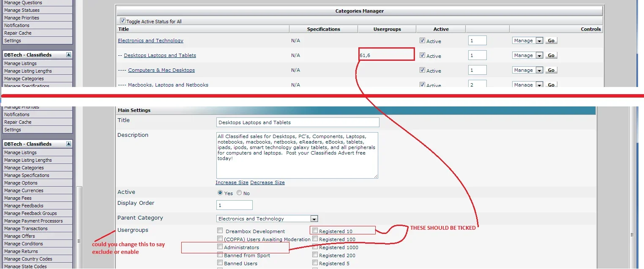644x269 pixels.
Task: Grab the Description textarea resize handle
Action: click(376, 176)
